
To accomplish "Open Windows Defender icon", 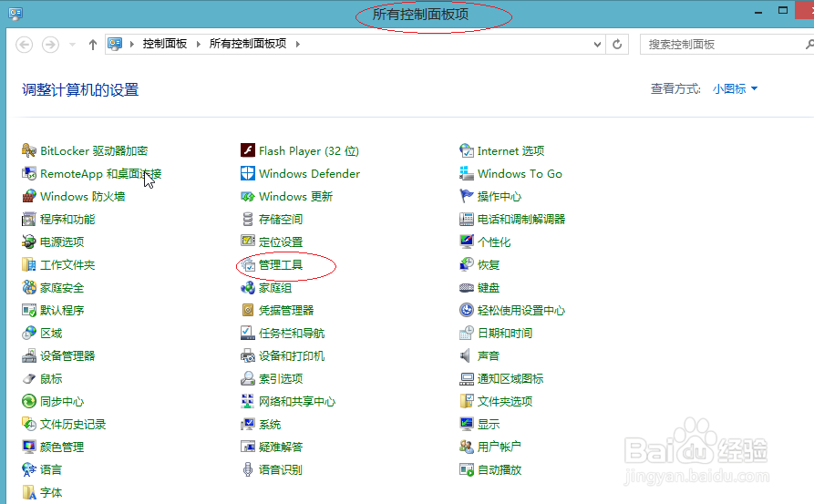I will point(248,174).
